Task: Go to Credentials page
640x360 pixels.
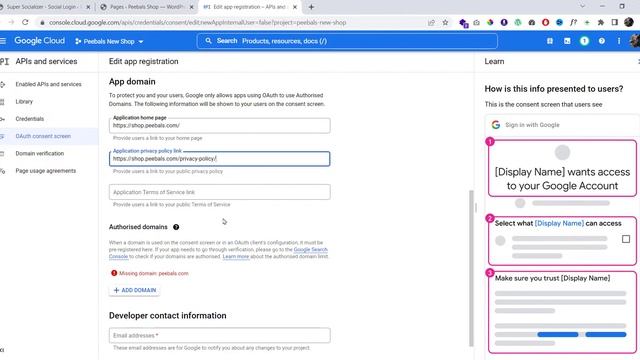Action: (29, 119)
